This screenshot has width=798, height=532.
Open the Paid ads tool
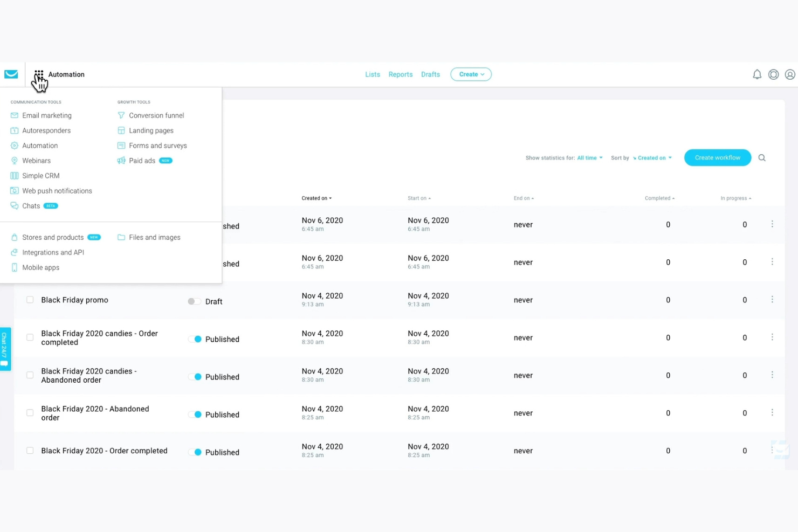coord(142,160)
